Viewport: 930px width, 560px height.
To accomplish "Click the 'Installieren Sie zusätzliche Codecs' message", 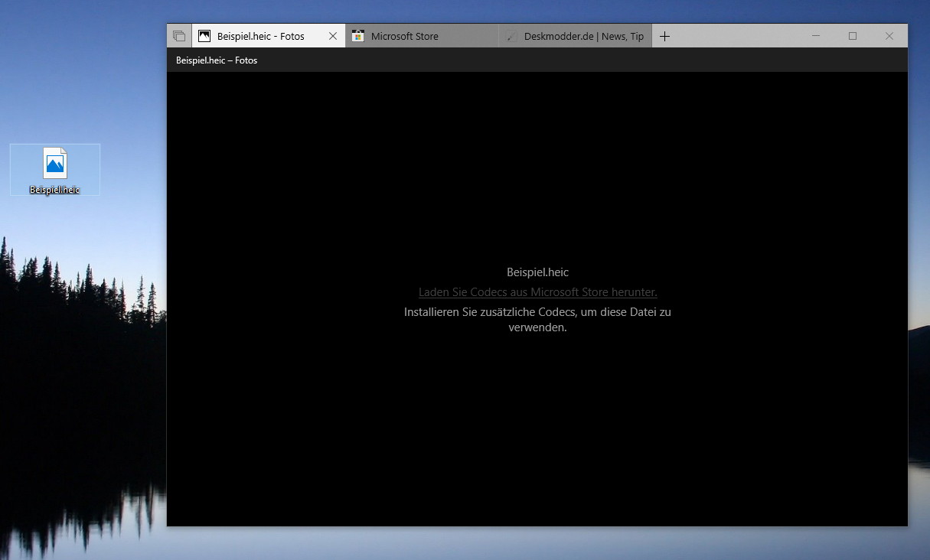I will click(537, 320).
